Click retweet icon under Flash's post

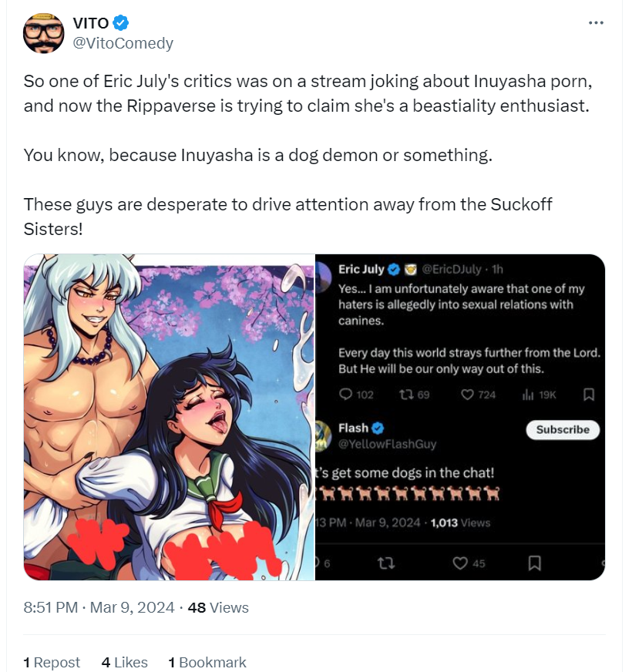pos(386,563)
